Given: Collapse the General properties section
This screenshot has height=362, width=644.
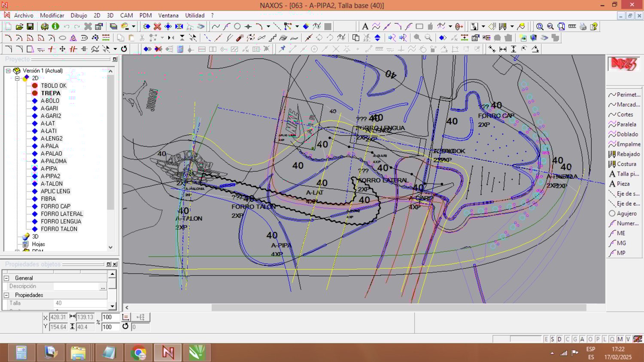Looking at the screenshot, I should point(6,278).
